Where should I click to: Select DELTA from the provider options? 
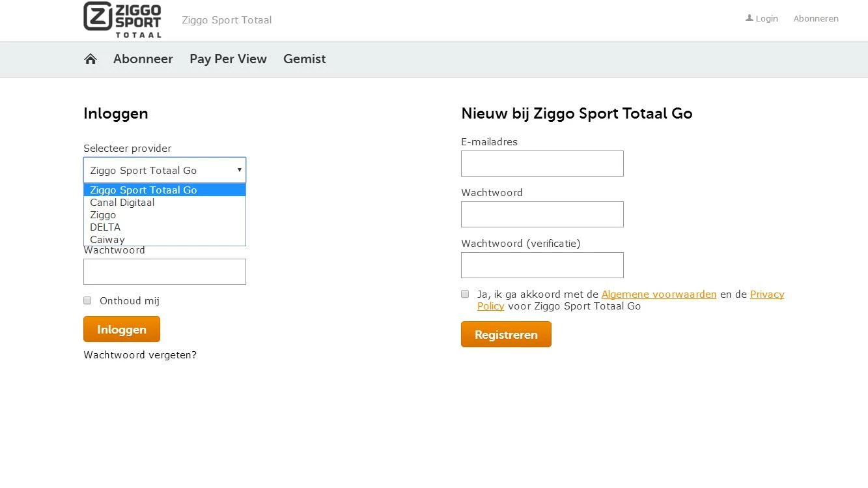(105, 227)
